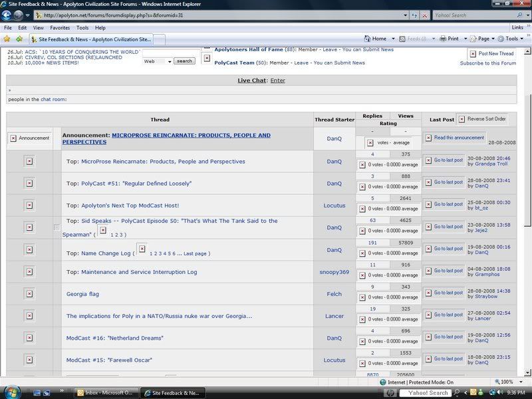Screen dimensions: 532x399
Task: Click broken icon in Announcement row
Action: pos(13,138)
